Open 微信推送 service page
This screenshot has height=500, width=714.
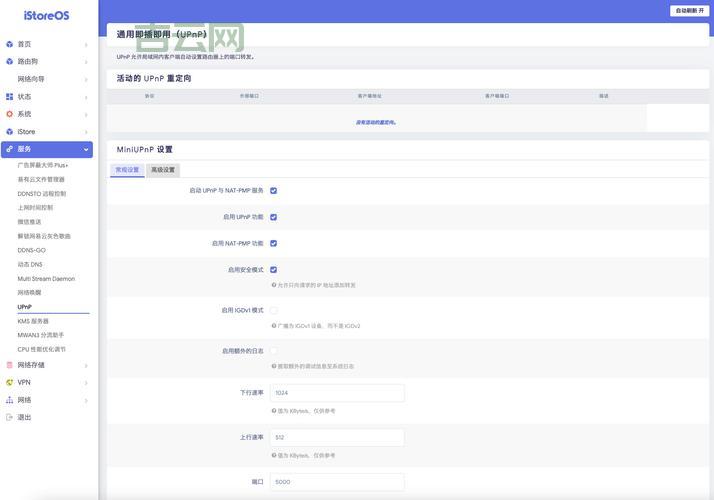pyautogui.click(x=29, y=222)
